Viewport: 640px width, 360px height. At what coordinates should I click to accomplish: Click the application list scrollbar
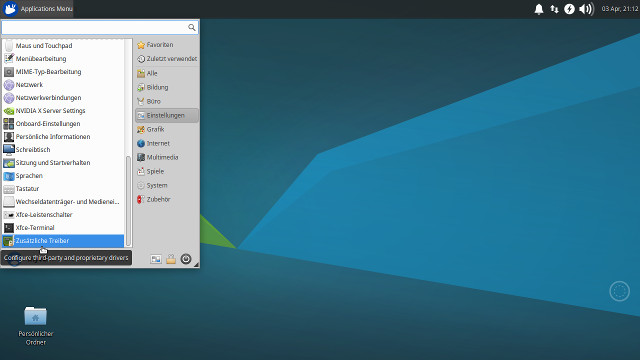pos(128,200)
